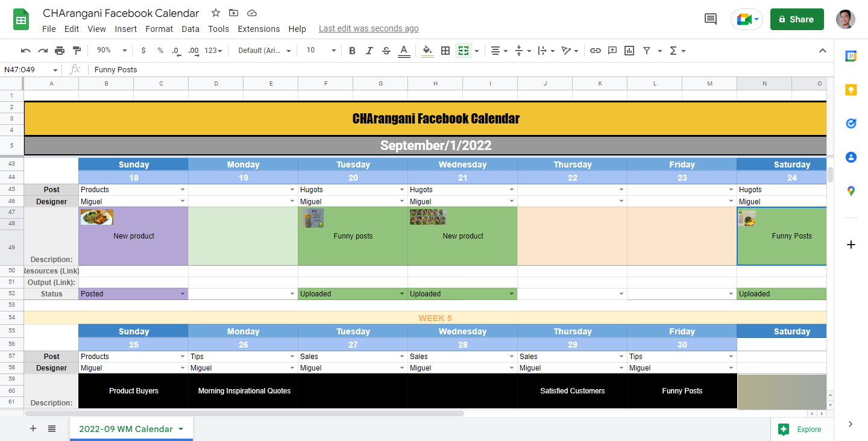Open the Data menu
868x441 pixels.
pyautogui.click(x=190, y=29)
